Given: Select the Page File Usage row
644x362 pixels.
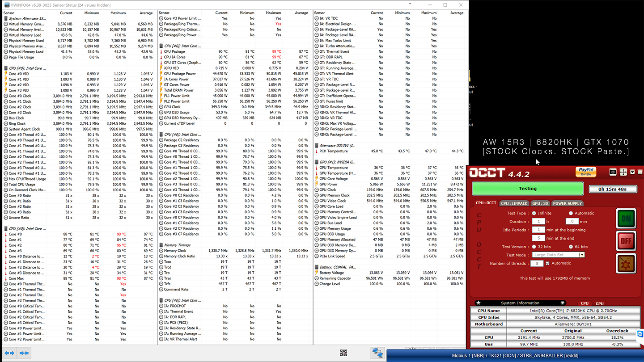Looking at the screenshot, I should pos(79,57).
